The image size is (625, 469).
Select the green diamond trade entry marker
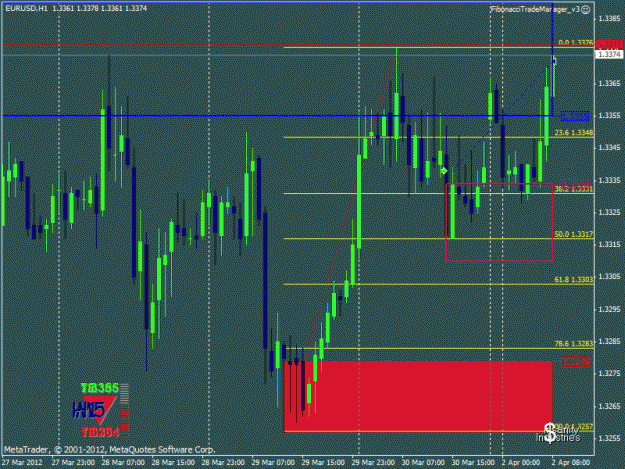[x=444, y=171]
